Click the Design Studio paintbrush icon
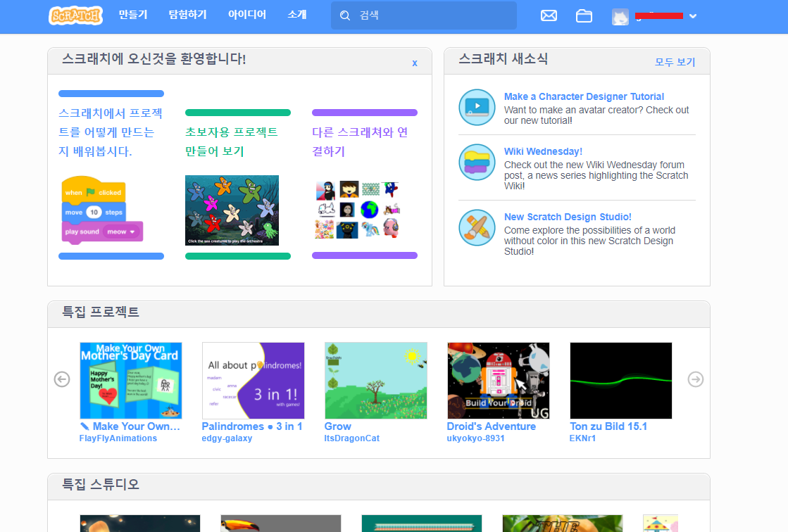 [x=477, y=227]
